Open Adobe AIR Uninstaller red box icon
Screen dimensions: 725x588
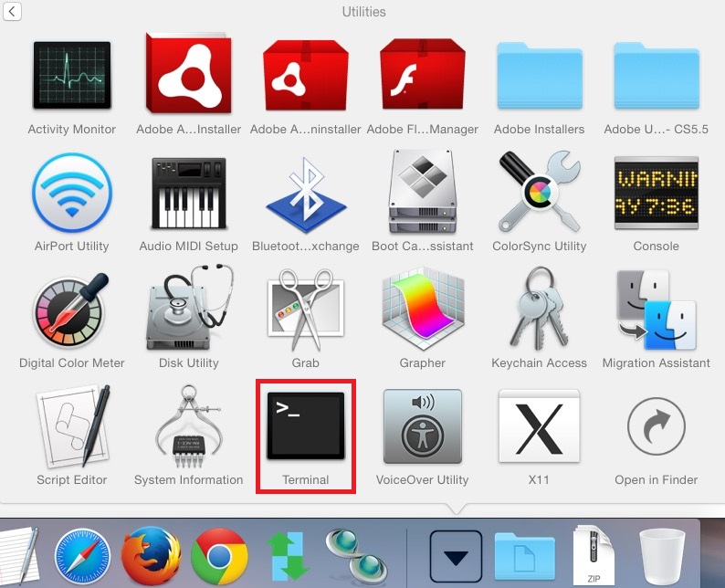306,76
